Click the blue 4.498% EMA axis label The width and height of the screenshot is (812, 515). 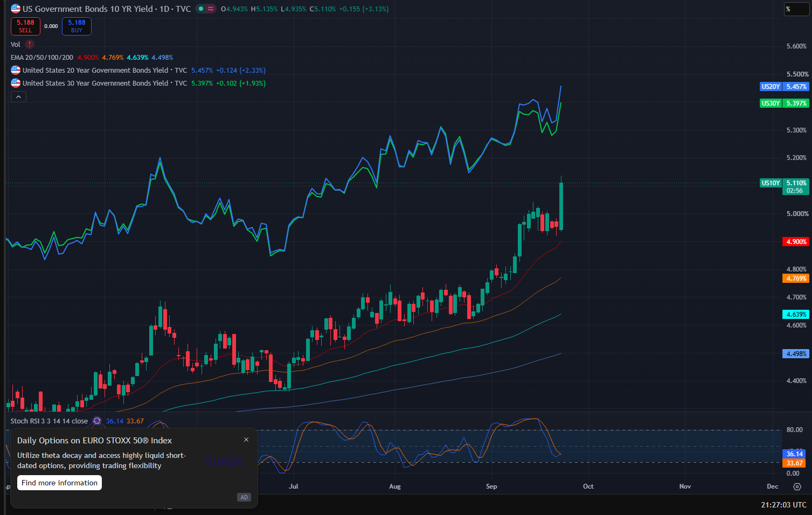[796, 353]
